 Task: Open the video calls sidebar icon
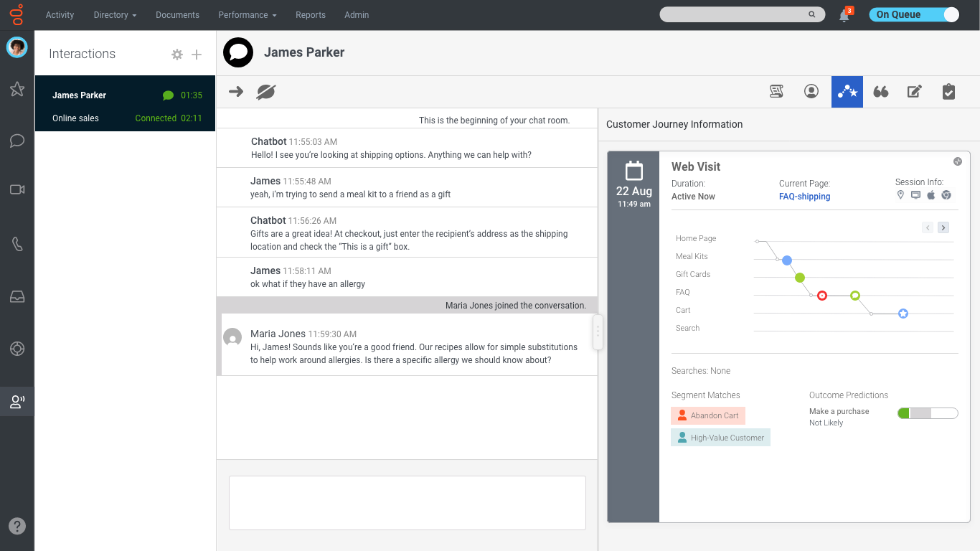click(16, 189)
